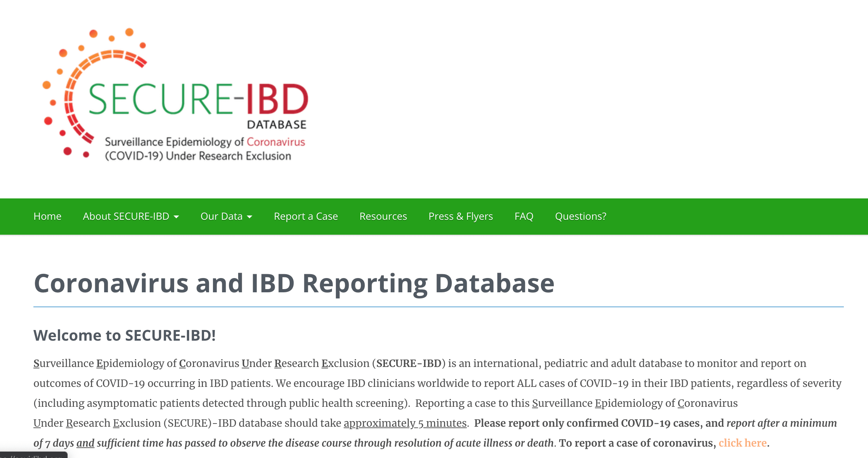
Task: Click the browser status URL tooltip
Action: pos(34,455)
